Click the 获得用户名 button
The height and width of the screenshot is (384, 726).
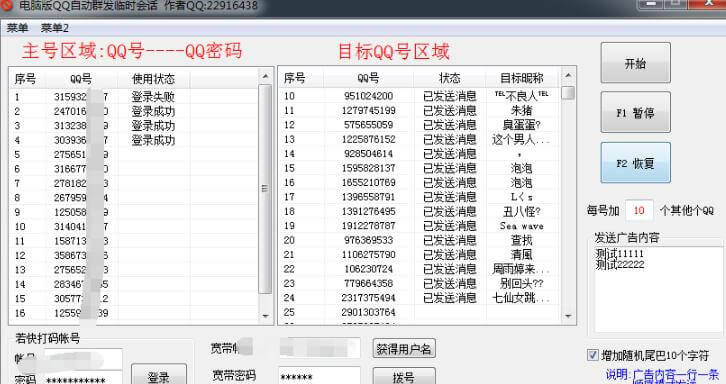click(x=404, y=349)
